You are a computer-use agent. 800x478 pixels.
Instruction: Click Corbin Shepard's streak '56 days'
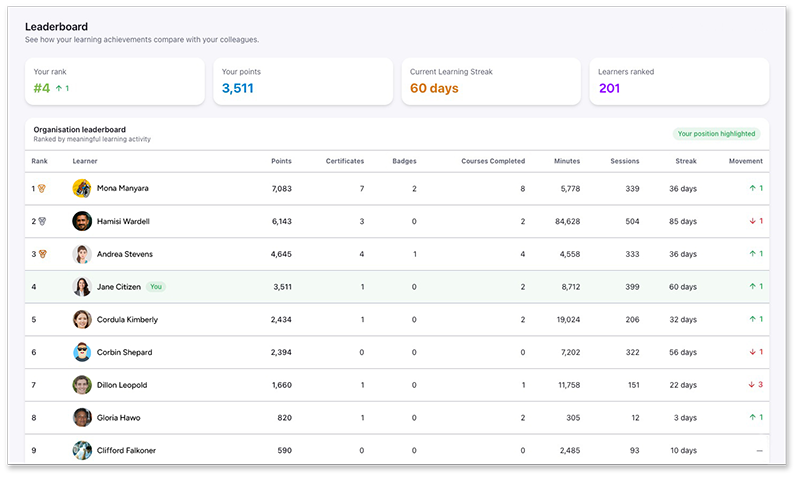coord(683,352)
